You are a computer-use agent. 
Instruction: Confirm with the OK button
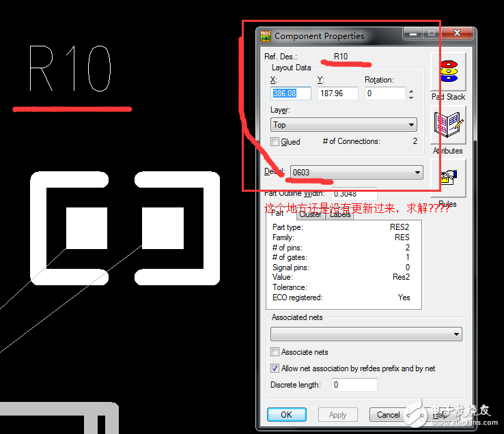286,415
